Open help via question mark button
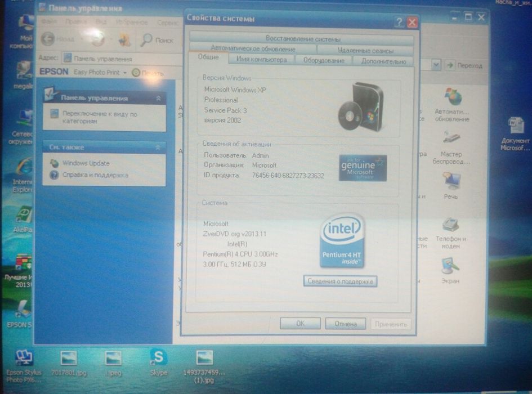Viewport: 532px width, 394px height. coord(399,23)
